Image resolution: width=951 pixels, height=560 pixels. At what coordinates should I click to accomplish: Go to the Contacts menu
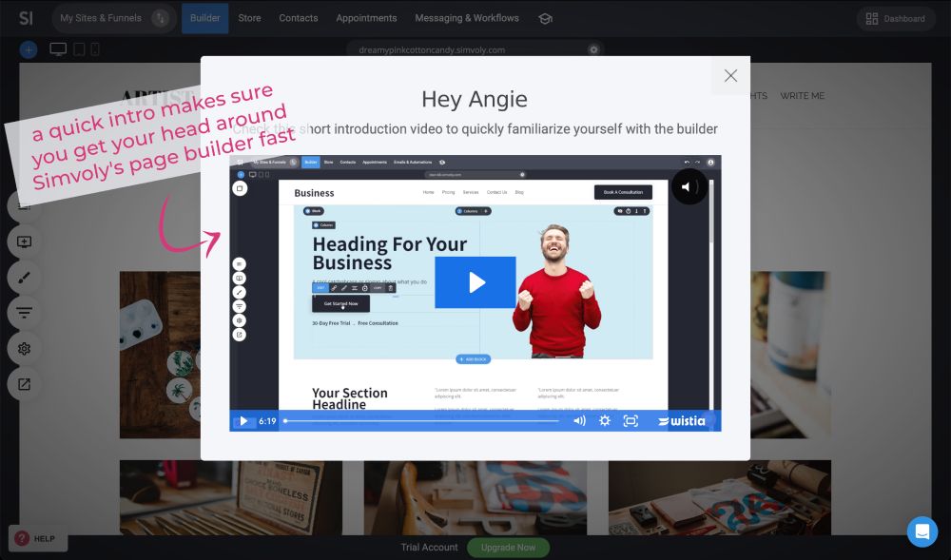click(x=299, y=18)
